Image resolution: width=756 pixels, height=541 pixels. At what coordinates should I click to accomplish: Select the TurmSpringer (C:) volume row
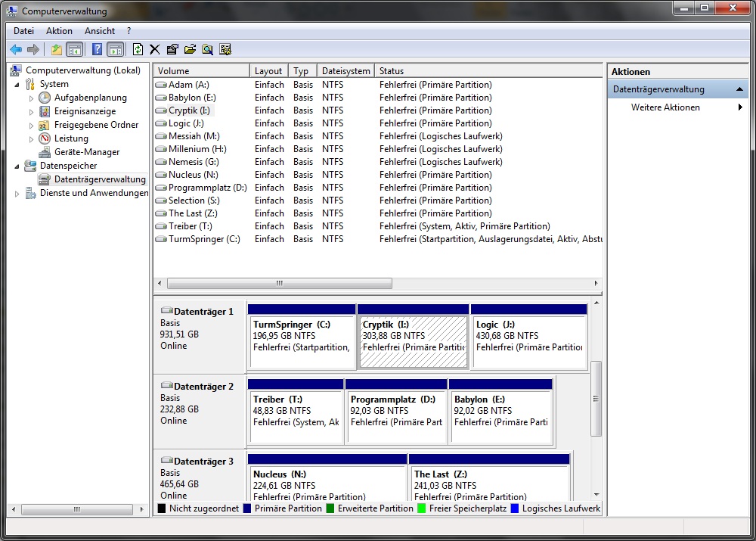point(378,239)
